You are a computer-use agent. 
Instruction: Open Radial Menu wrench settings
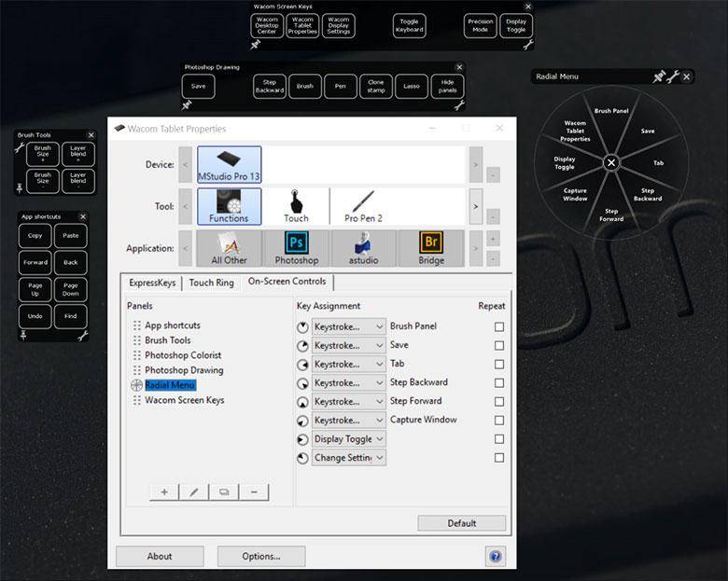click(673, 76)
